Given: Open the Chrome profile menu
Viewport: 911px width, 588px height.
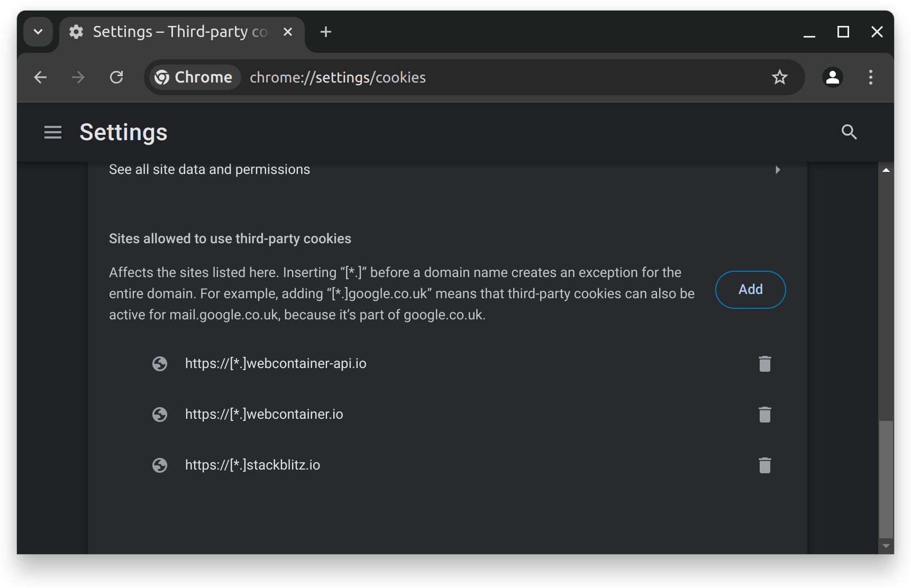Looking at the screenshot, I should [x=833, y=77].
